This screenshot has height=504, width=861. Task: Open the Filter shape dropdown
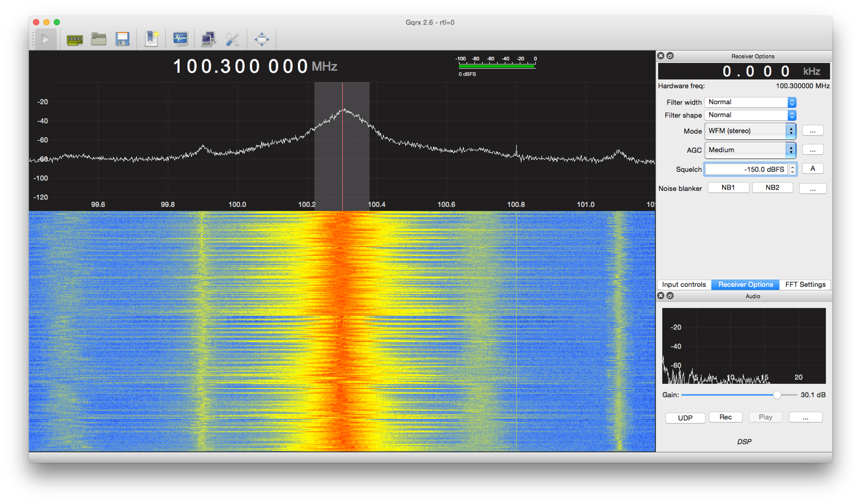click(750, 115)
